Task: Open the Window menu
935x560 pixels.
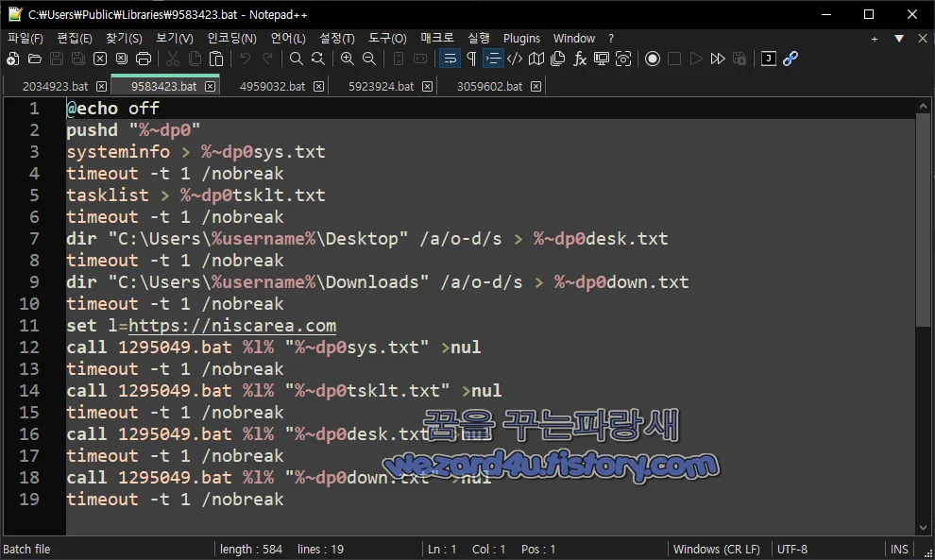Action: coord(574,38)
